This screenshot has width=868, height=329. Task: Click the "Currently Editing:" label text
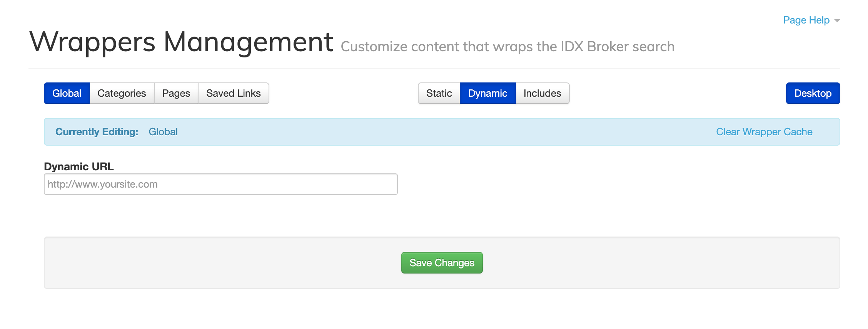click(x=97, y=132)
